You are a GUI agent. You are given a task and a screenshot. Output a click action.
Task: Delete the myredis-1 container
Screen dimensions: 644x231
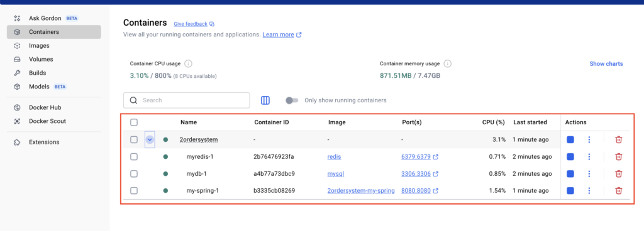tap(619, 157)
